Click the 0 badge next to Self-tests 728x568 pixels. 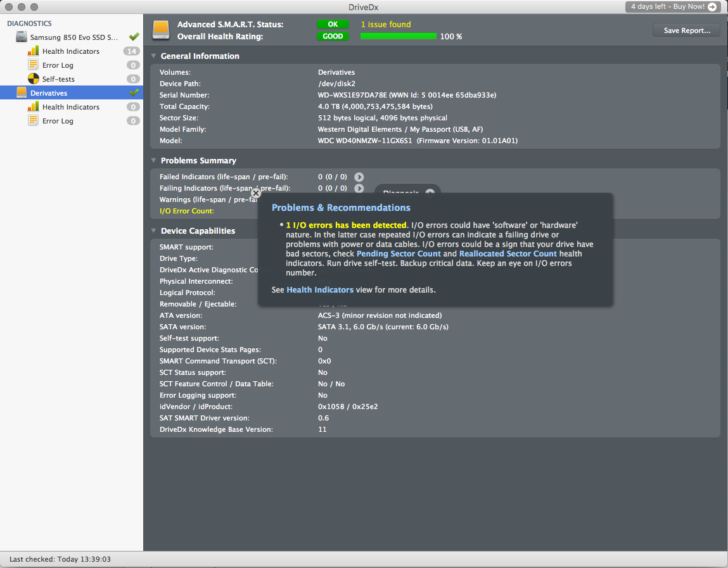pyautogui.click(x=133, y=79)
